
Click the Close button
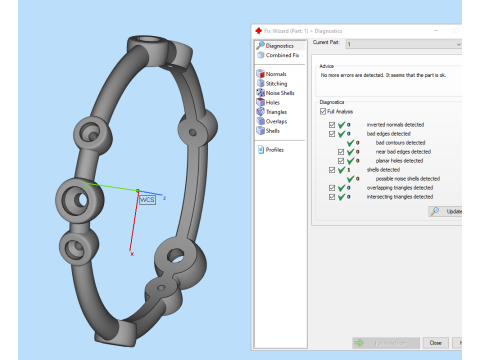pyautogui.click(x=435, y=343)
